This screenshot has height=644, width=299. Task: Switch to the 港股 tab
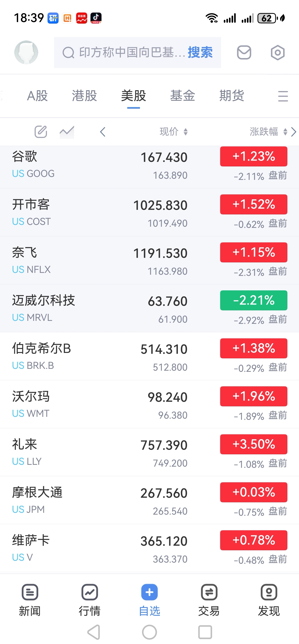coord(85,96)
